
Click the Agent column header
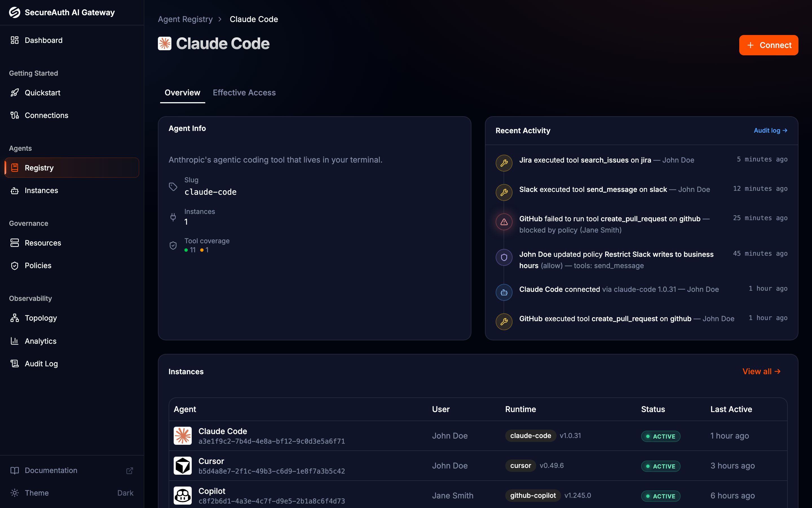click(x=185, y=409)
